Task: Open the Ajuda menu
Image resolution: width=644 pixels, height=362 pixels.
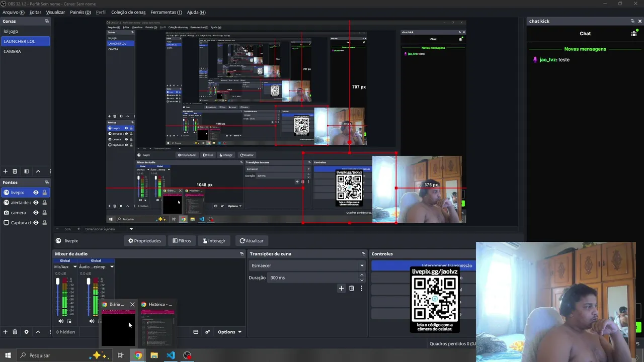Action: [x=196, y=12]
